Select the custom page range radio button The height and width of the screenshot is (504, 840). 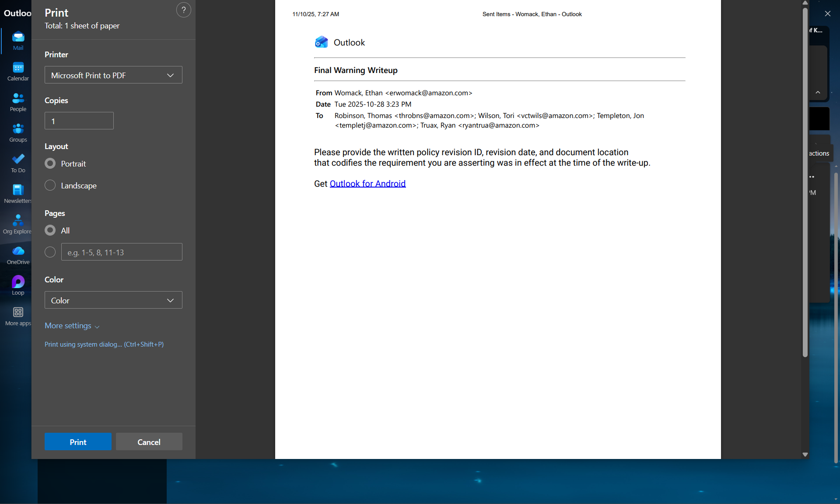pos(50,252)
